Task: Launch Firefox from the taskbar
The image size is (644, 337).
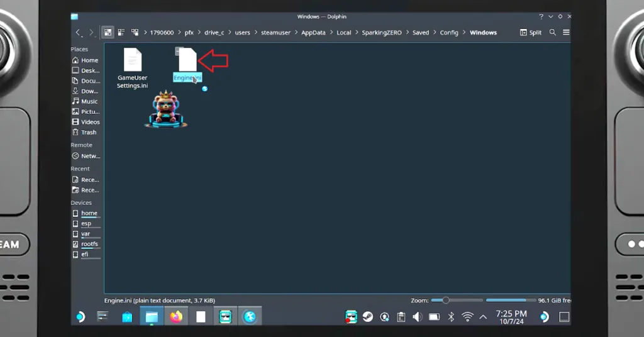Action: coord(176,316)
